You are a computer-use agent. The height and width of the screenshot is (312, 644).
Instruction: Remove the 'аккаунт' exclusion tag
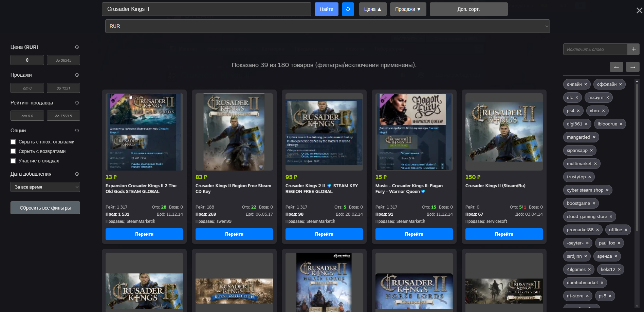click(x=608, y=98)
